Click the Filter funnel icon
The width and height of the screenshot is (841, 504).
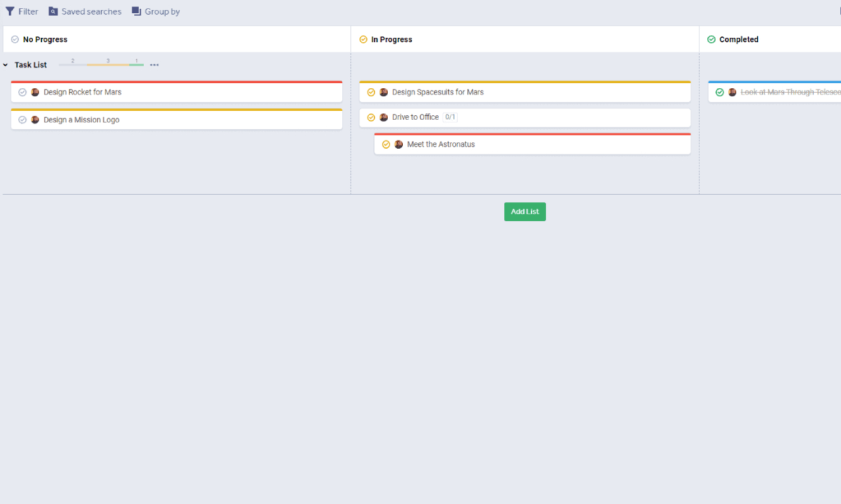10,11
